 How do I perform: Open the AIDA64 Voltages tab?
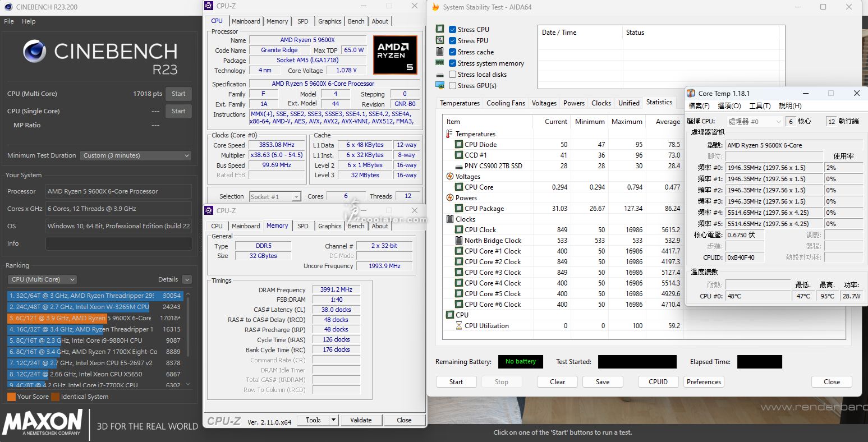544,103
